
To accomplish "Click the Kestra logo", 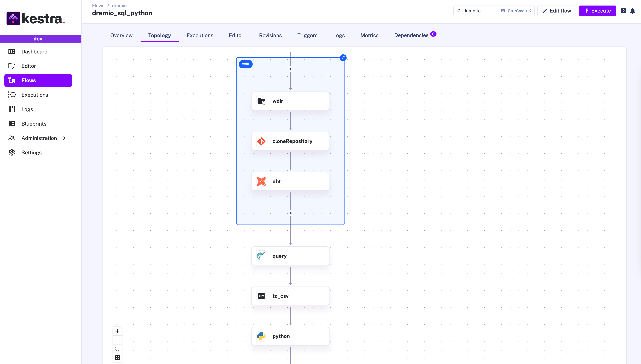I will 35,19.
